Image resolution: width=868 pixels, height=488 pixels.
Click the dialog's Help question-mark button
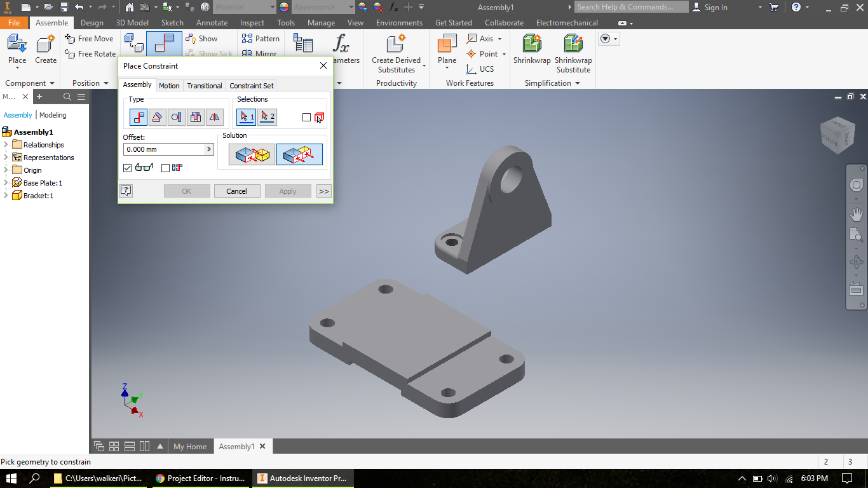(126, 191)
